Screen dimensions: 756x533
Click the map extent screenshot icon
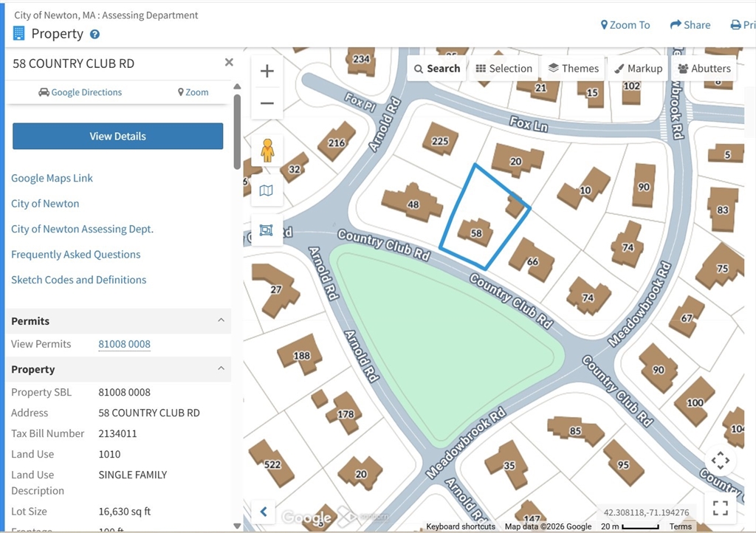click(266, 230)
